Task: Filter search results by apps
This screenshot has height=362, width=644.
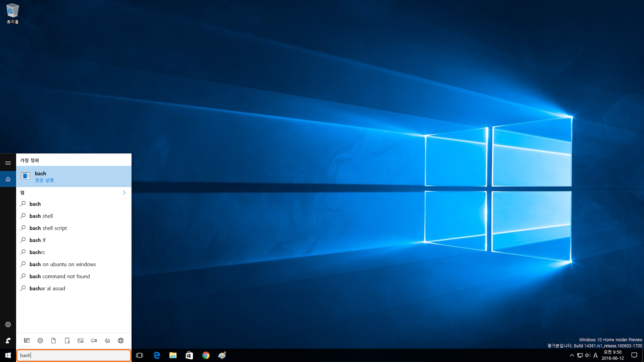Action: pos(27,340)
